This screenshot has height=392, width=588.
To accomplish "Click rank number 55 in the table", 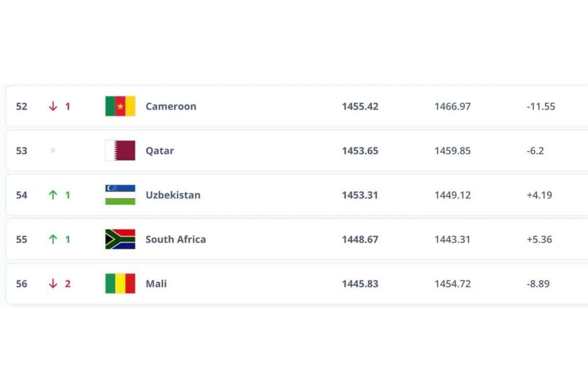I will tap(21, 239).
